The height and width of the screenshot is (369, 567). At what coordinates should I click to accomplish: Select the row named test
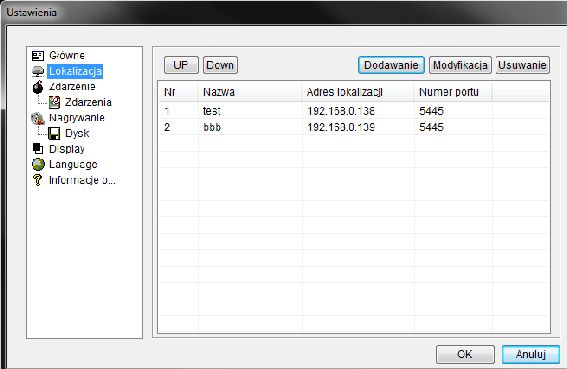tap(354, 111)
